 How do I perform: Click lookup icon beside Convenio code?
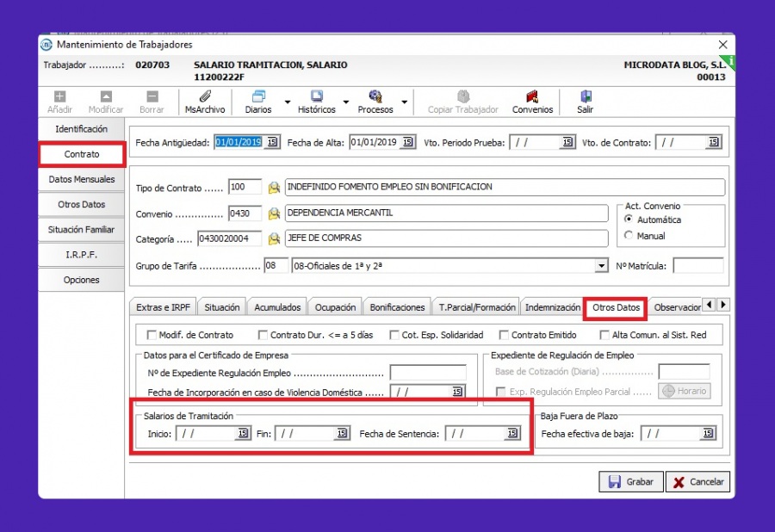point(274,213)
